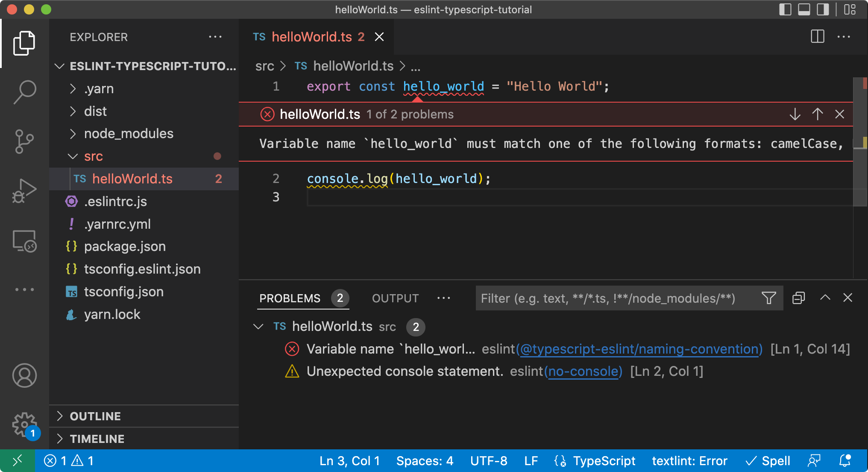This screenshot has width=868, height=472.
Task: Expand the node_modules folder
Action: (x=129, y=134)
